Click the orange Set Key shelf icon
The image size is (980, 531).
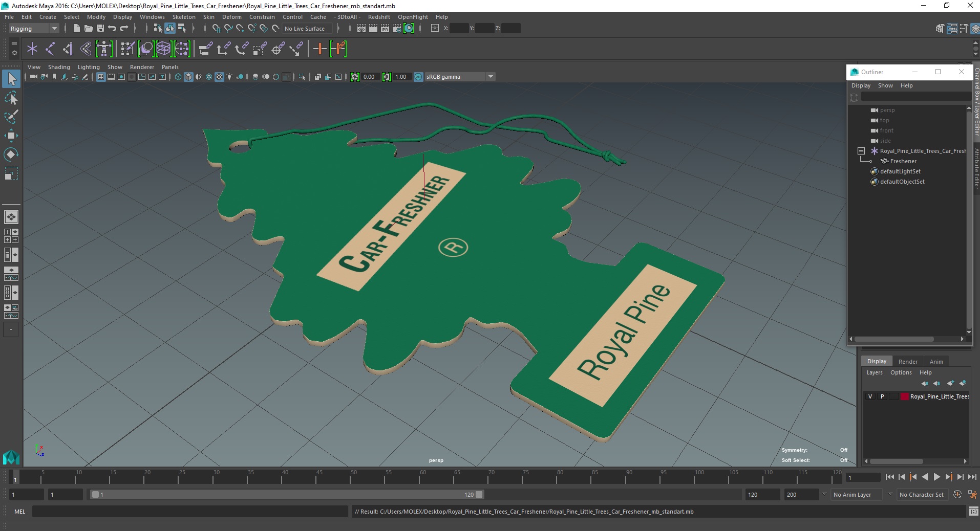point(320,49)
